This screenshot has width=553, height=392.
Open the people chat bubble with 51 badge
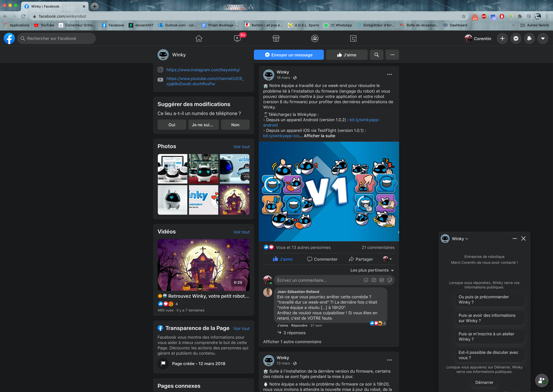point(542,380)
